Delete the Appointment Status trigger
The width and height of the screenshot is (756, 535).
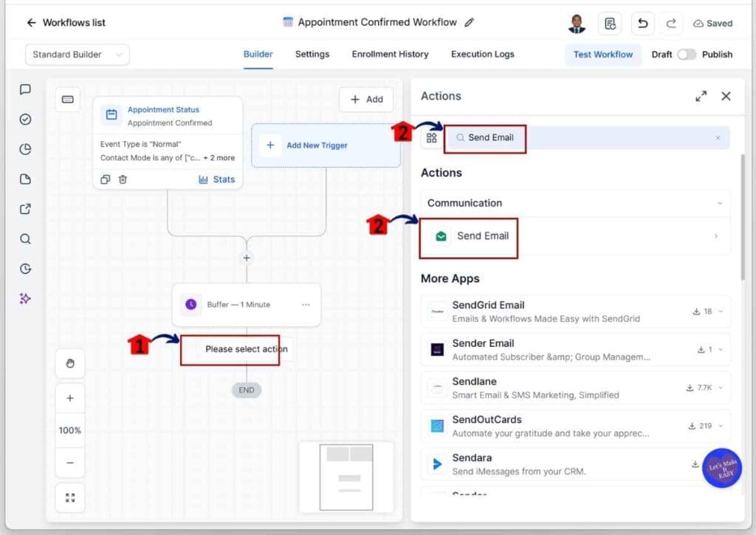123,179
